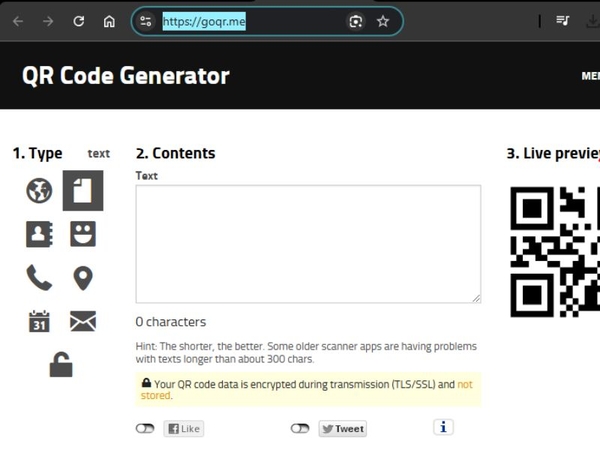Click into the Text contents field
This screenshot has width=600, height=450.
[308, 244]
